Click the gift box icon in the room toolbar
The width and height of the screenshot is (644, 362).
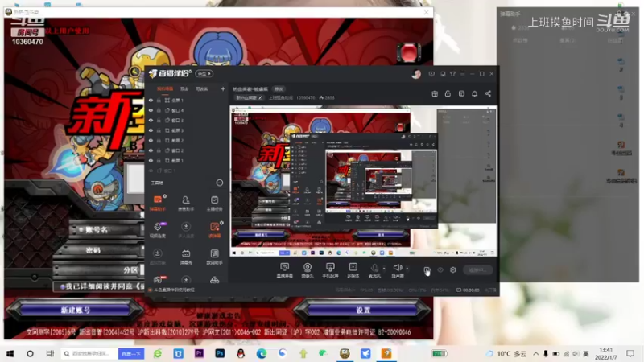click(435, 93)
